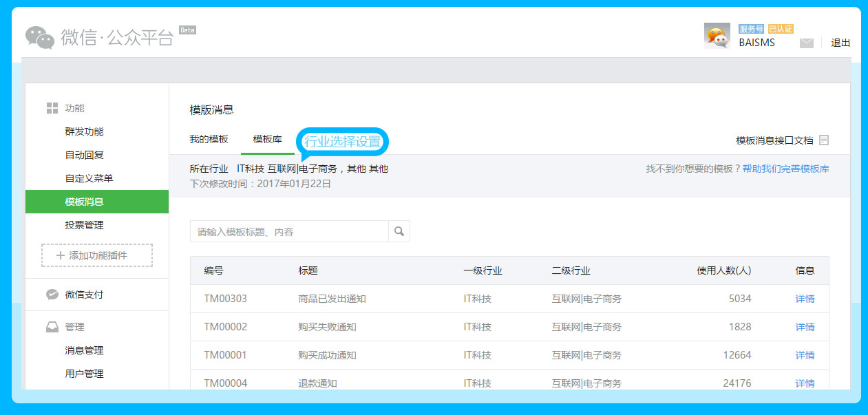The width and height of the screenshot is (868, 415).
Task: Switch to 我的模板 tab
Action: 209,139
